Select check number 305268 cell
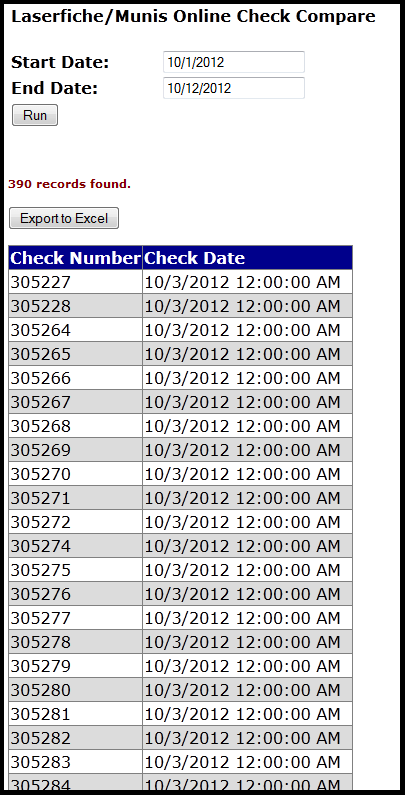 pos(76,425)
